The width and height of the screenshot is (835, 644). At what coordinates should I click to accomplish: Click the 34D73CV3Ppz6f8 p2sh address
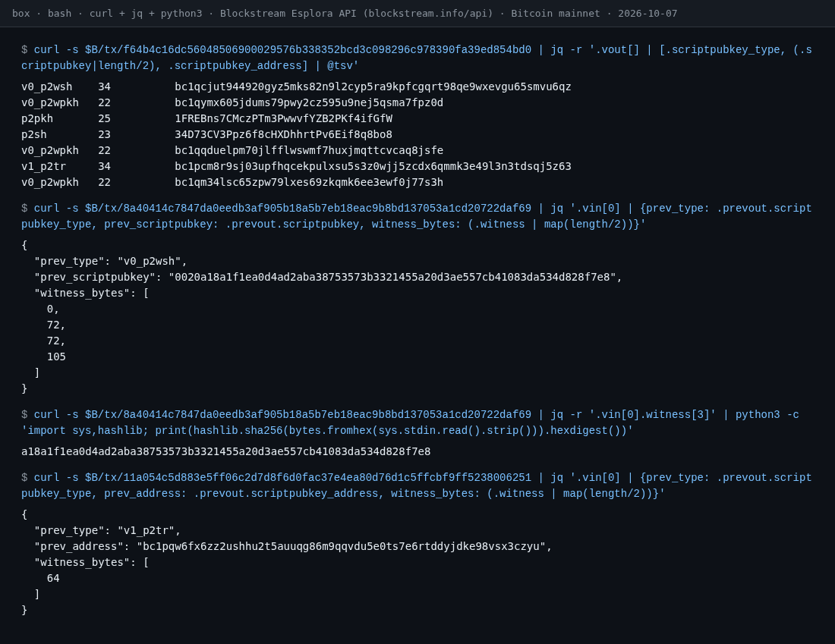283,135
